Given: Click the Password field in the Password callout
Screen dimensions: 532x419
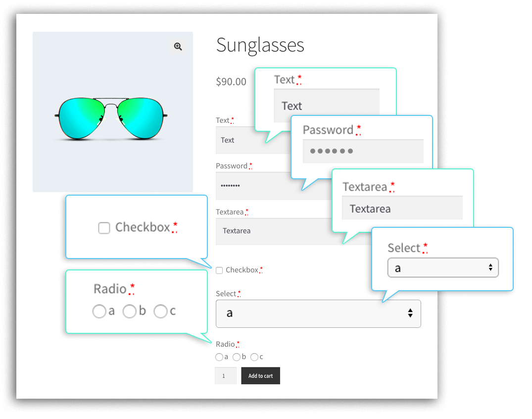Looking at the screenshot, I should (363, 151).
